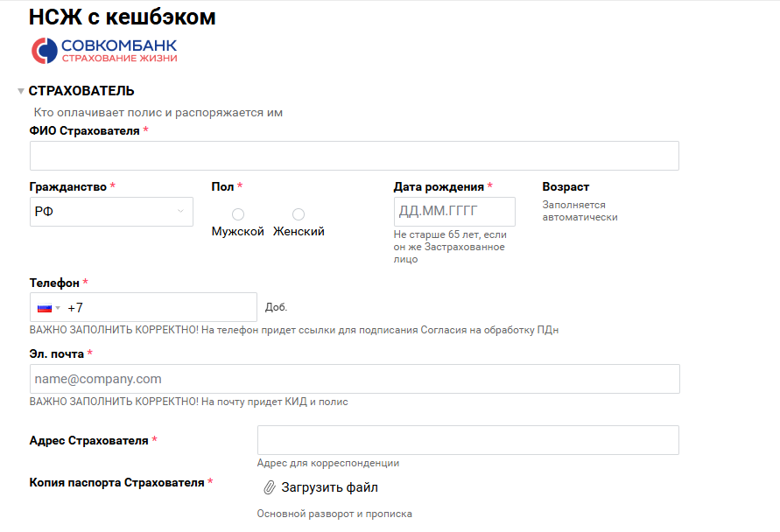Viewport: 780px width, 532px height.
Task: Click the Телефон field label
Action: tap(54, 283)
